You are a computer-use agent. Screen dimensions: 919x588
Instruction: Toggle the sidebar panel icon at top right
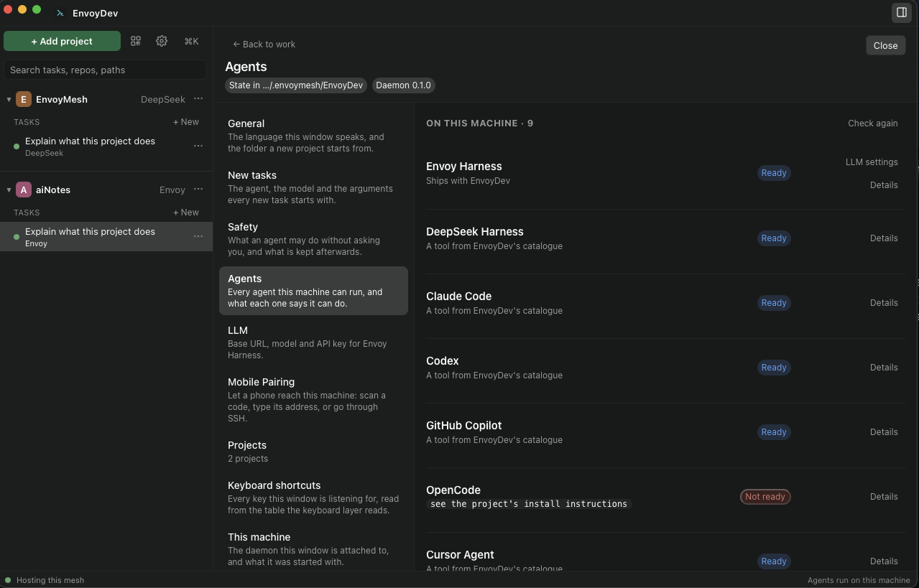901,12
